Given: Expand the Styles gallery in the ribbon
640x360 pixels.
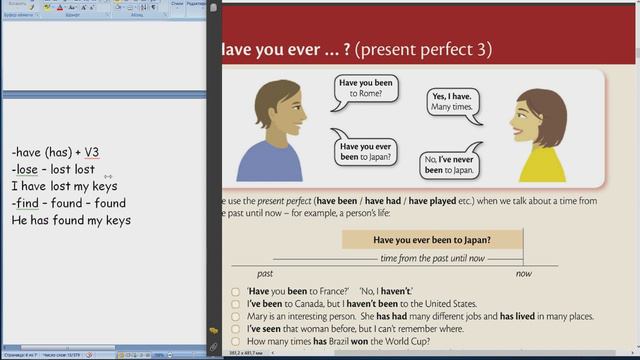Looking at the screenshot, I should tap(177, 6).
